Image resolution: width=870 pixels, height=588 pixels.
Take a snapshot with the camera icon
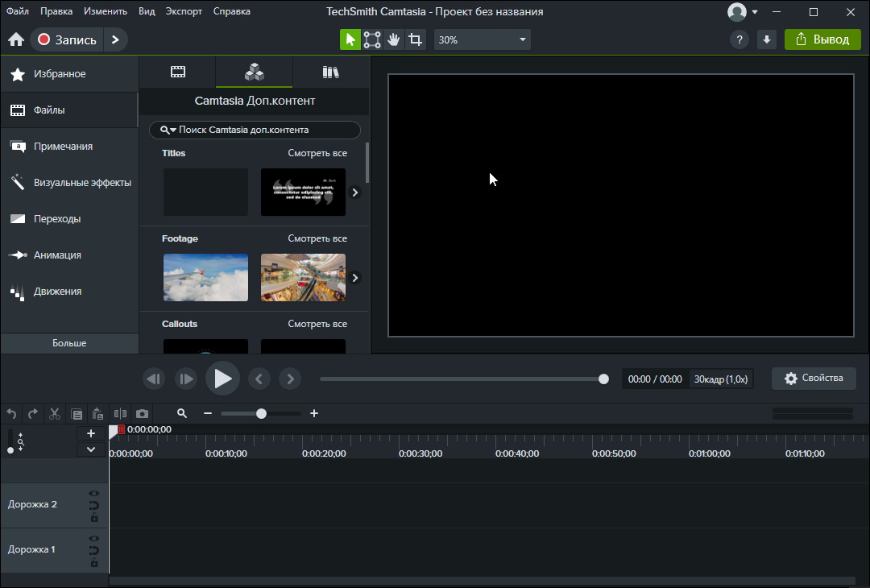coord(142,414)
